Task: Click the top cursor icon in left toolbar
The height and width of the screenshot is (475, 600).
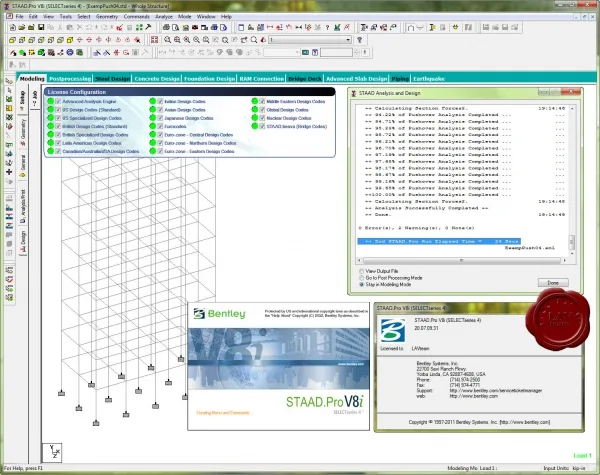Action: pyautogui.click(x=9, y=81)
